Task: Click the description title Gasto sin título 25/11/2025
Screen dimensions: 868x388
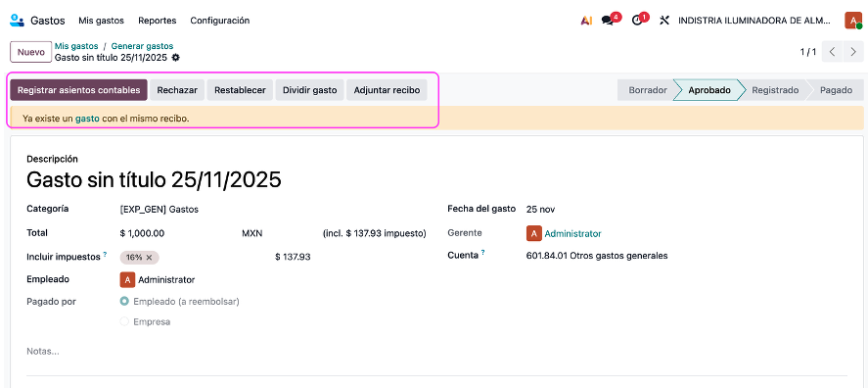Action: pos(154,180)
